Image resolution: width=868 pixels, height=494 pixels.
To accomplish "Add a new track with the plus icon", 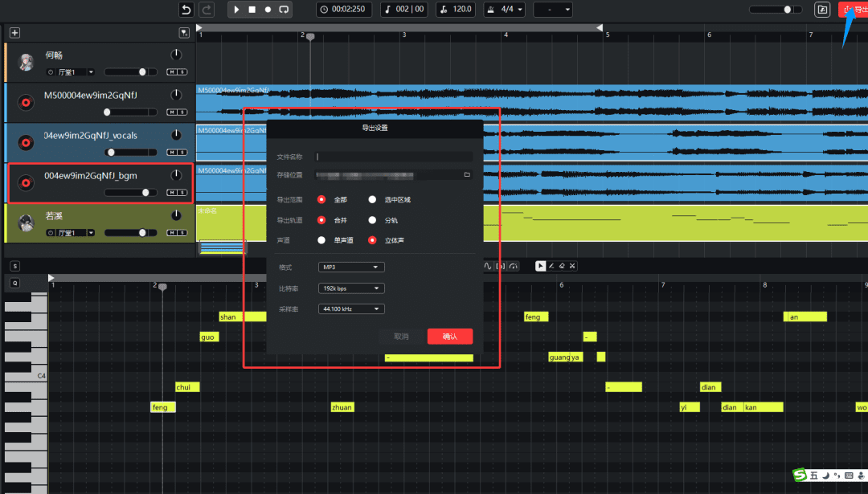I will 15,33.
